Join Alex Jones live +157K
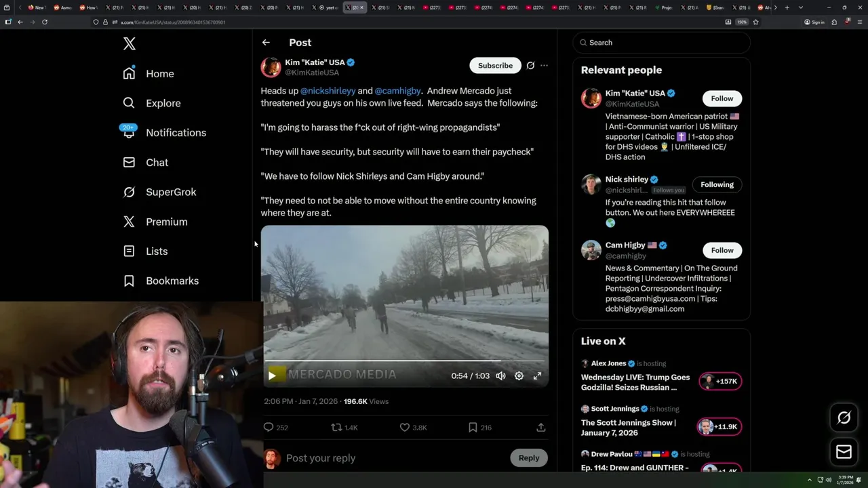Viewport: 868px width, 488px height. pos(719,382)
